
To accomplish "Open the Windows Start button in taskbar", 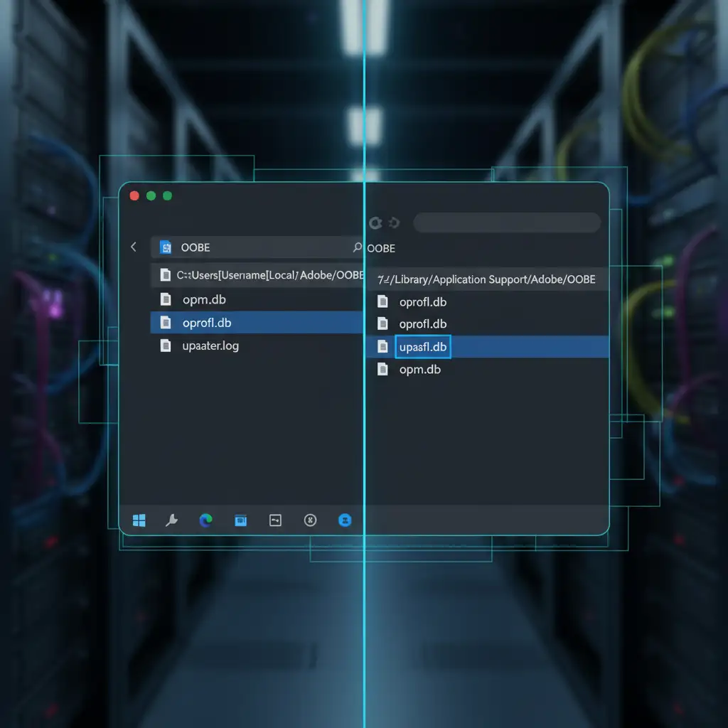I will [139, 520].
